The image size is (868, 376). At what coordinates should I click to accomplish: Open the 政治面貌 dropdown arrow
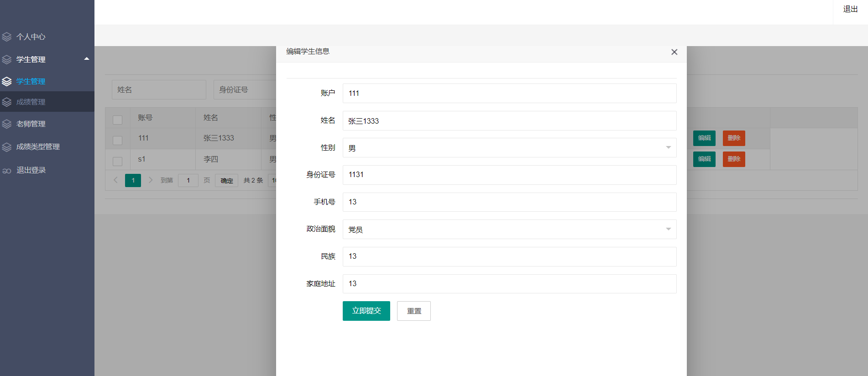click(x=668, y=229)
